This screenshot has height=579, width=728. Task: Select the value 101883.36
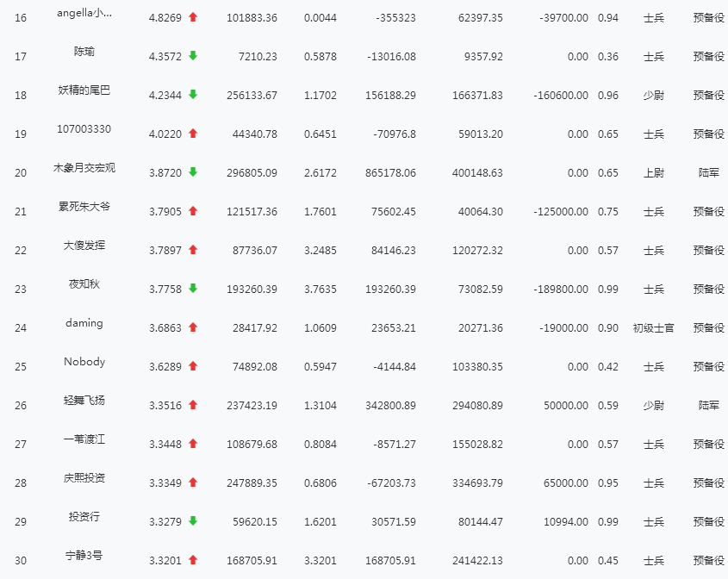252,18
